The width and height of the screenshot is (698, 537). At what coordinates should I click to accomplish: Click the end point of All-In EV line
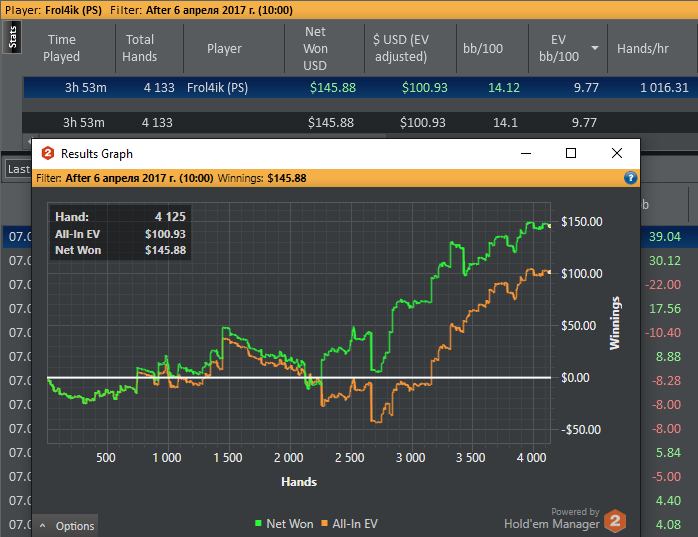point(549,272)
